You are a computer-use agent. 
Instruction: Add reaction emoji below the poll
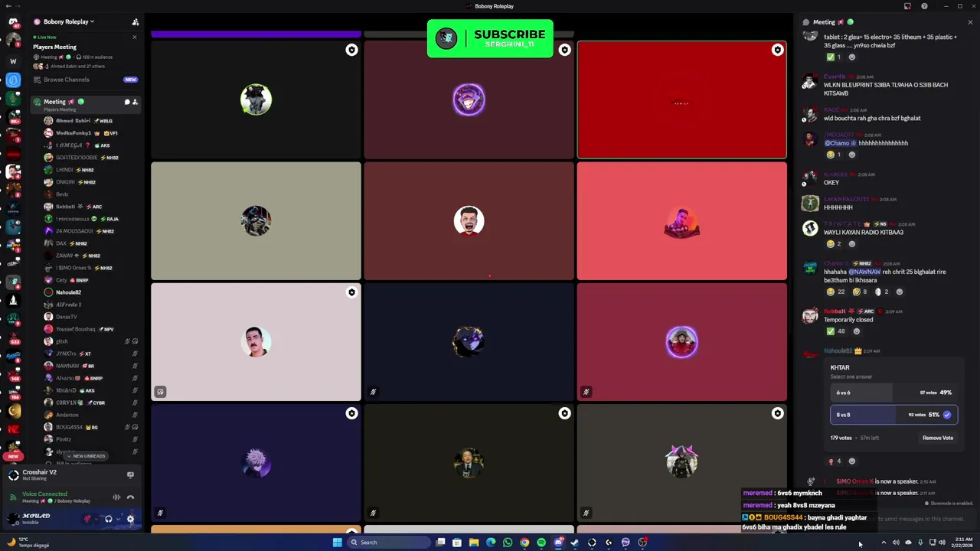tap(851, 461)
